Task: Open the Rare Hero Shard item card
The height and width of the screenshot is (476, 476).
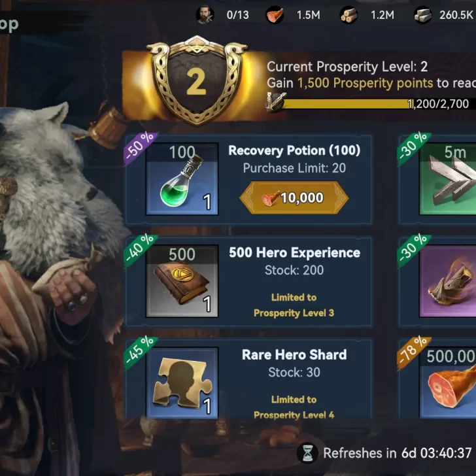Action: pos(248,379)
